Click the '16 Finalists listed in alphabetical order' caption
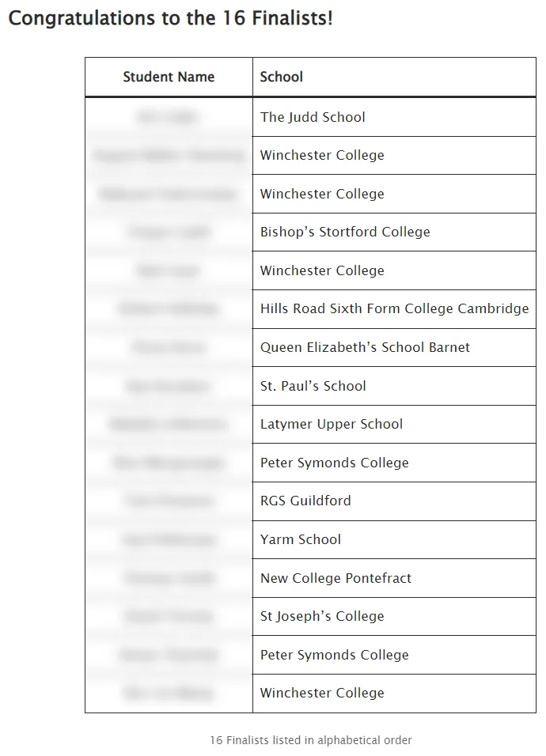Viewport: 546px width, 756px height. click(311, 740)
